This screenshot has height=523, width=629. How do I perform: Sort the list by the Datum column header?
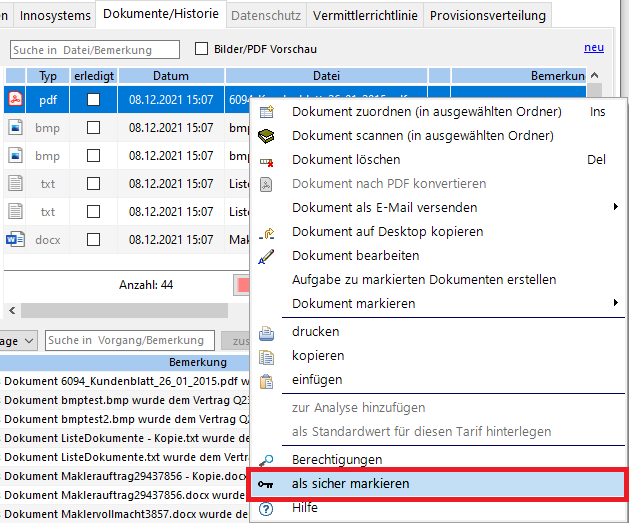point(171,76)
